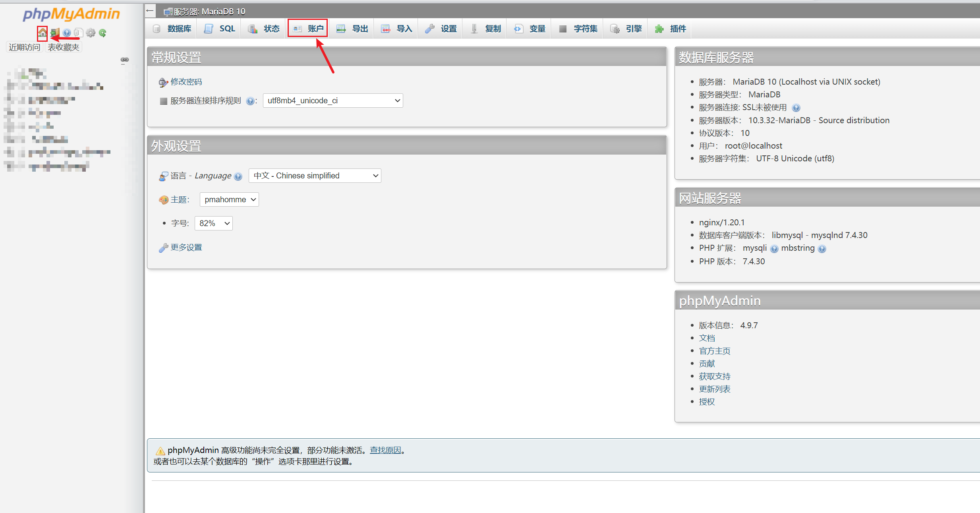Viewport: 980px width, 513px height.
Task: Open the 复制 tab
Action: point(485,29)
